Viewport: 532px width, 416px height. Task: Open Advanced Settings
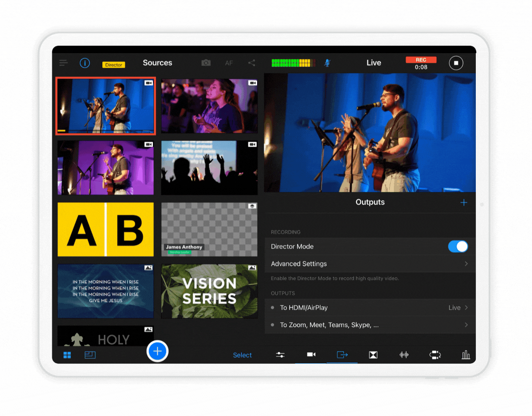[370, 264]
